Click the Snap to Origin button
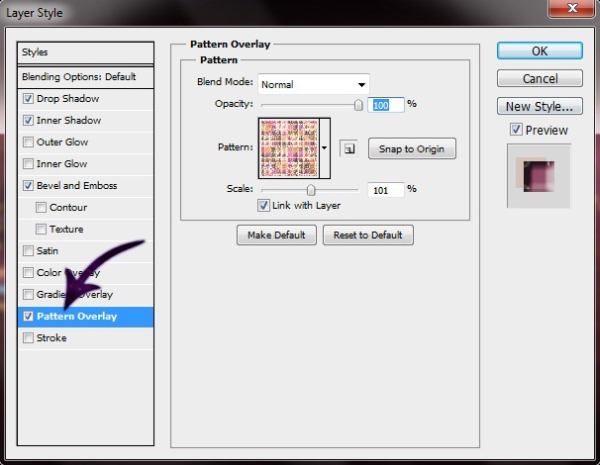The height and width of the screenshot is (465, 600). point(411,149)
